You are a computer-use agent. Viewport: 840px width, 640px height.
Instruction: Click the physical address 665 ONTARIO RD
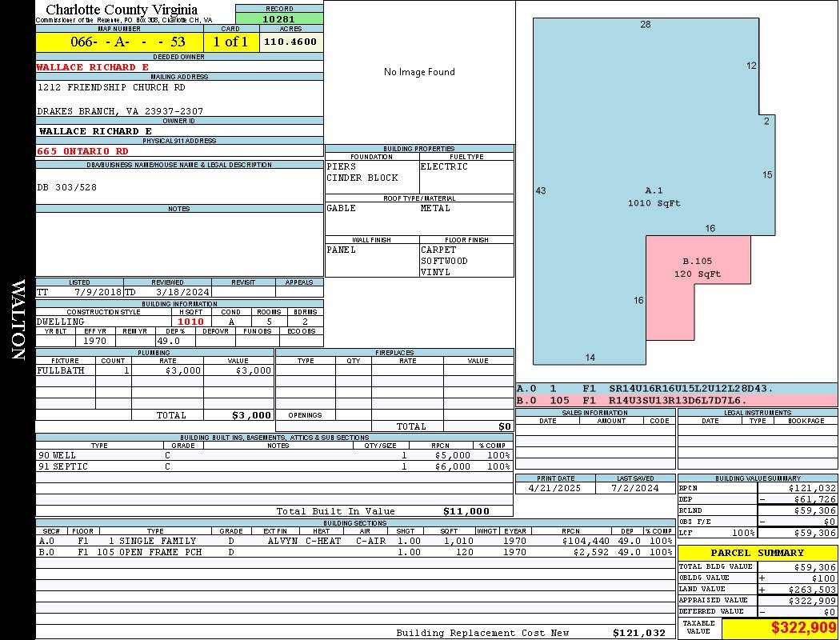point(83,150)
